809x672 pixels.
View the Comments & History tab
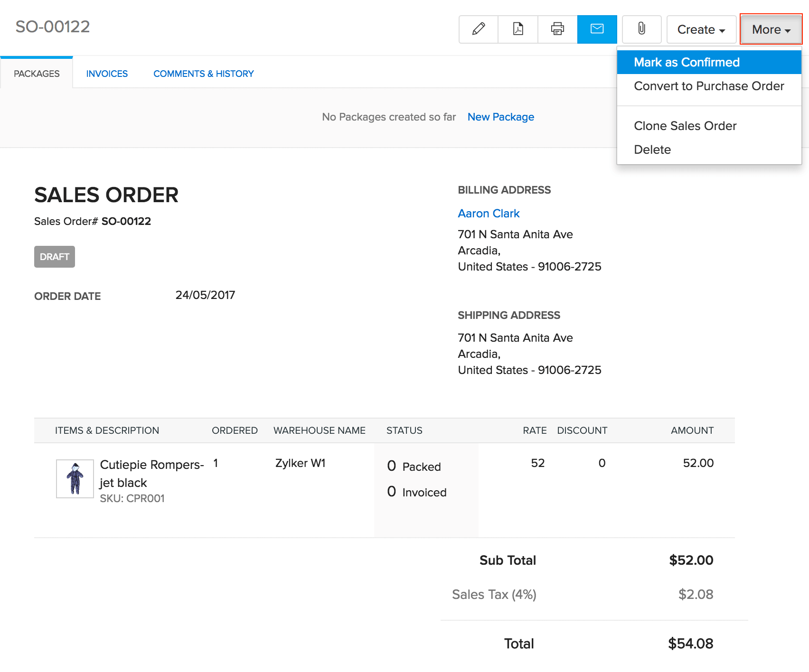click(x=203, y=74)
